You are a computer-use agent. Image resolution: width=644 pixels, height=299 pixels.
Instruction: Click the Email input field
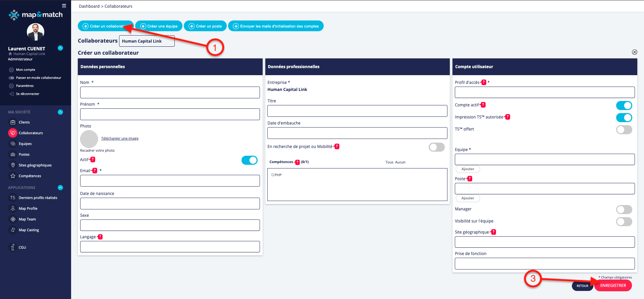tap(170, 181)
